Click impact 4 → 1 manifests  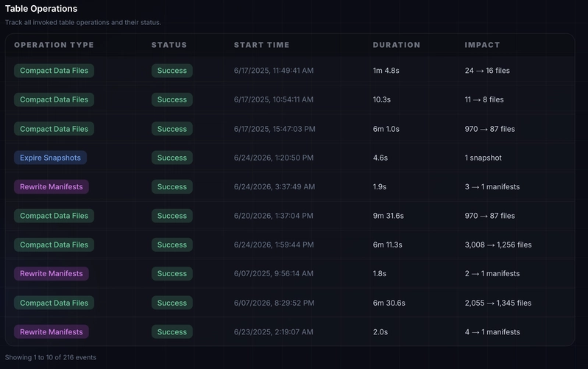click(x=492, y=332)
